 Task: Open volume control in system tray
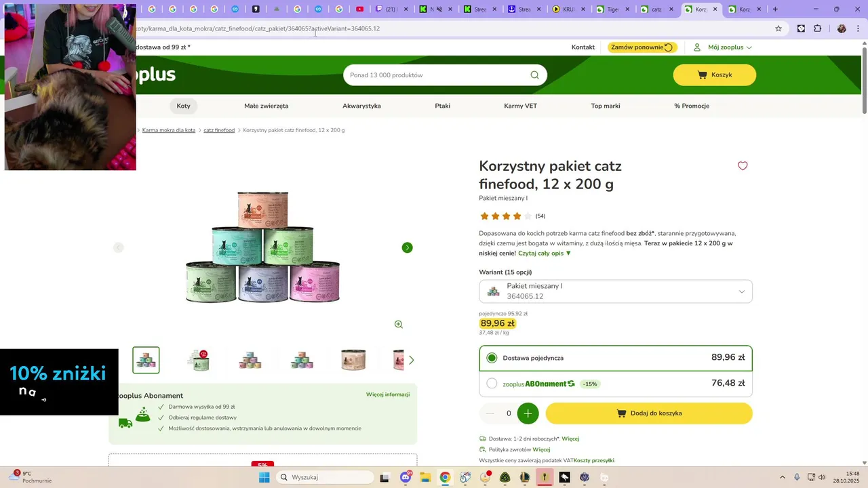[822, 477]
